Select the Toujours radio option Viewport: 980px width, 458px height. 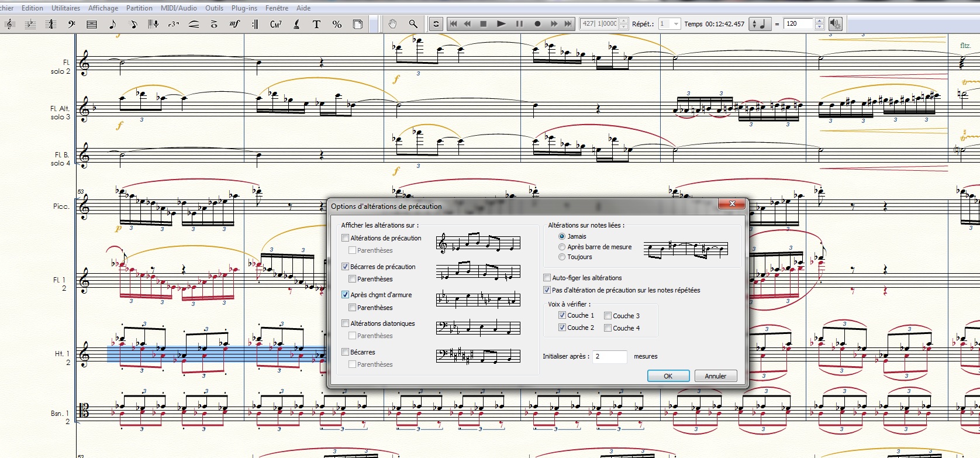coord(562,257)
